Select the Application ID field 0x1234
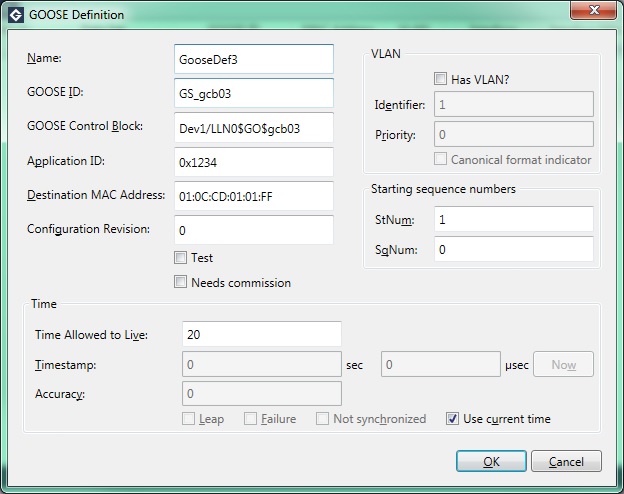Screen dimensions: 624x494 pyautogui.click(x=254, y=162)
